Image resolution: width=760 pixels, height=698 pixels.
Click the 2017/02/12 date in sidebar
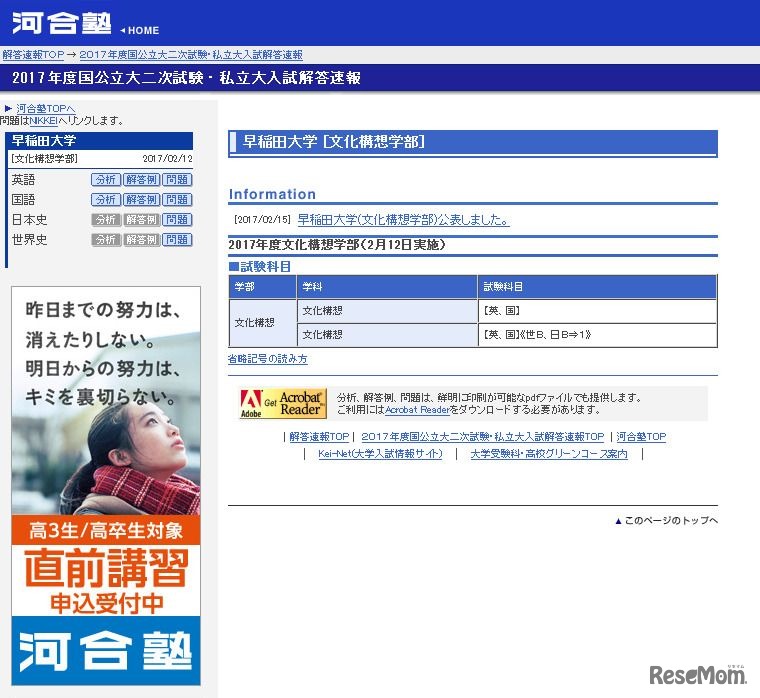(167, 159)
